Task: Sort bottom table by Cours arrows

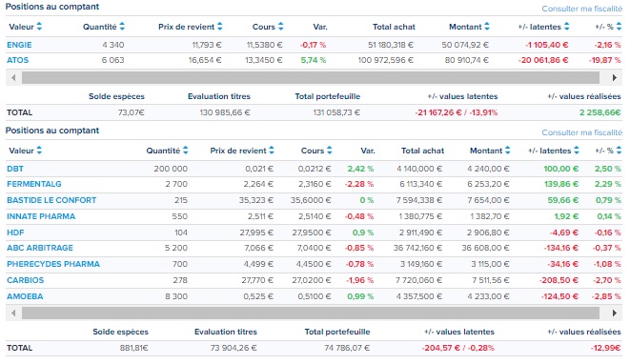Action: (330, 151)
